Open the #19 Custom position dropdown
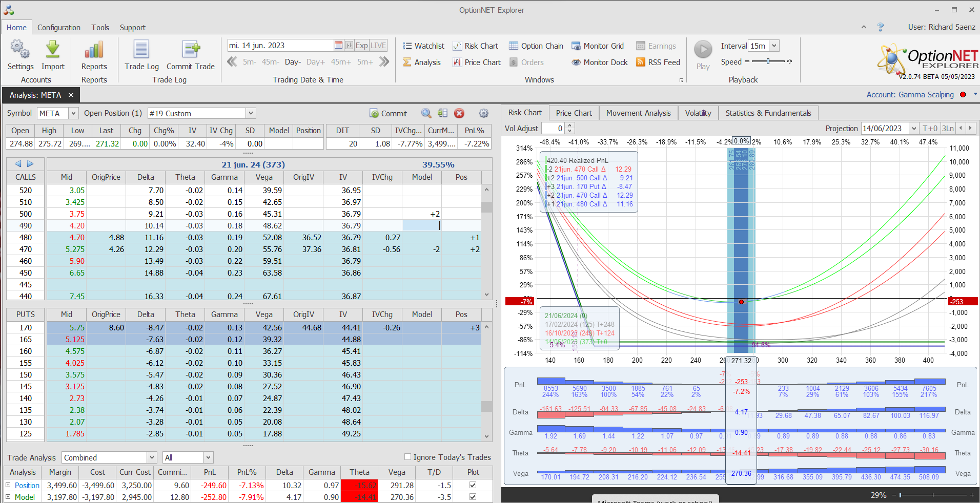The width and height of the screenshot is (980, 503). (251, 114)
